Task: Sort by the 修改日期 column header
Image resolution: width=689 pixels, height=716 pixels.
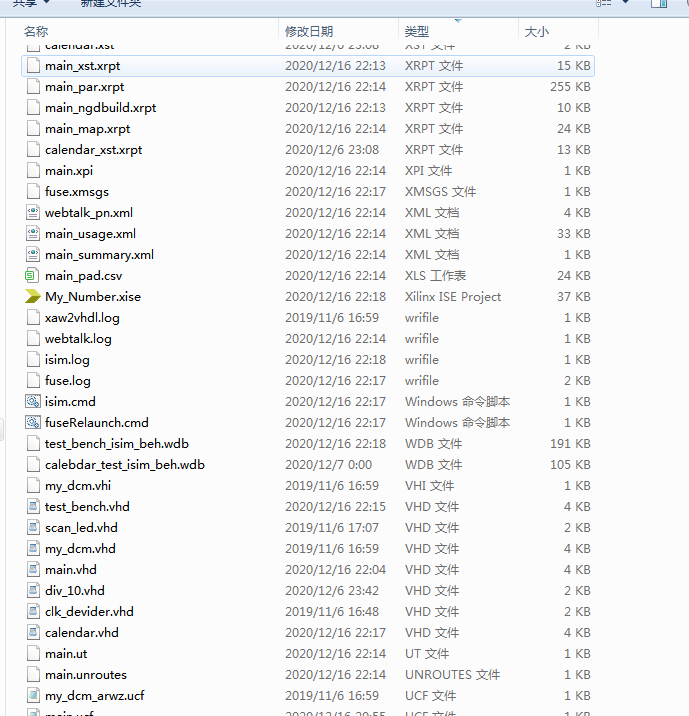Action: point(309,32)
